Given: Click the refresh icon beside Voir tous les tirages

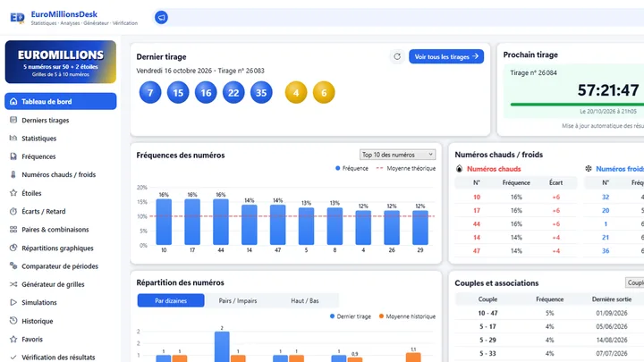Looking at the screenshot, I should click(397, 56).
